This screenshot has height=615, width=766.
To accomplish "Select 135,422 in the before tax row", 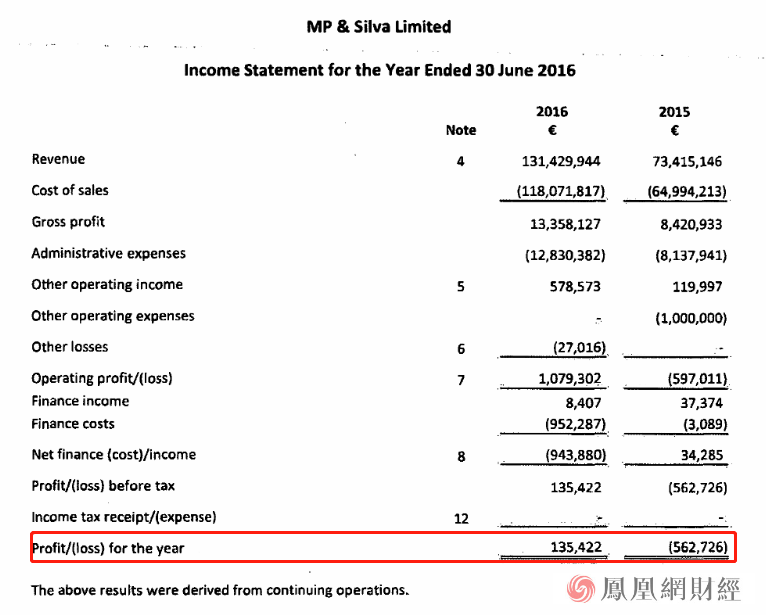I will (576, 488).
